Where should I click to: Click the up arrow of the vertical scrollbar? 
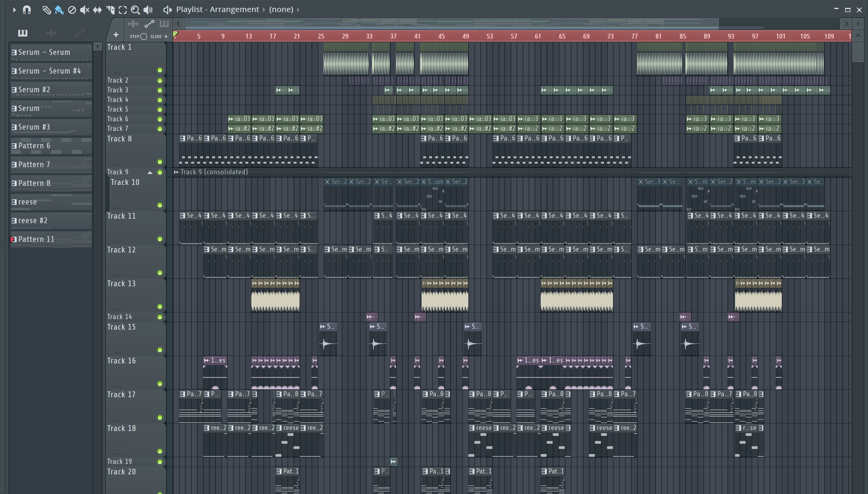click(x=858, y=36)
